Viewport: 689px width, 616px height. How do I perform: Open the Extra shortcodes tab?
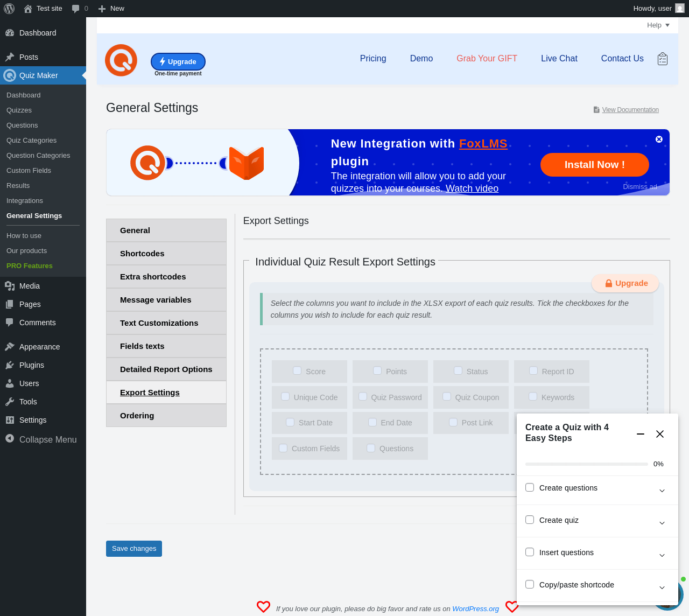click(x=166, y=277)
